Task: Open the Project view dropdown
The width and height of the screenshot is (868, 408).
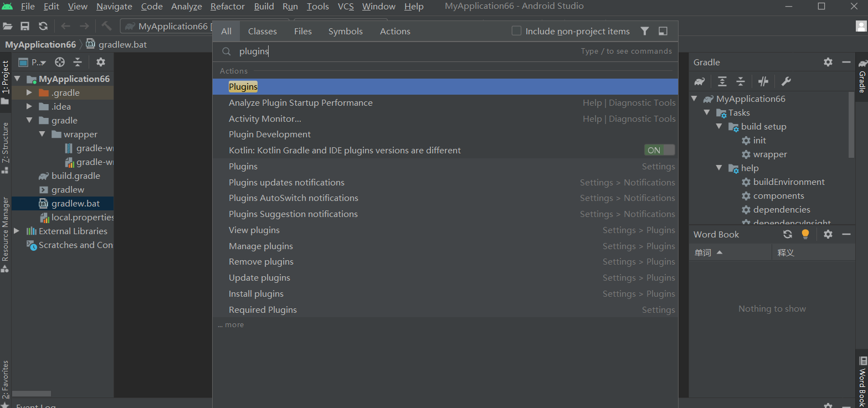Action: coord(33,62)
